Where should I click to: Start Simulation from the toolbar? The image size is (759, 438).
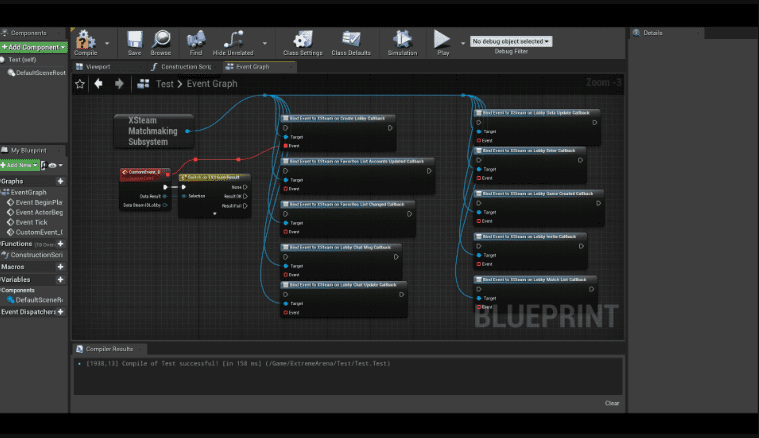pos(402,43)
